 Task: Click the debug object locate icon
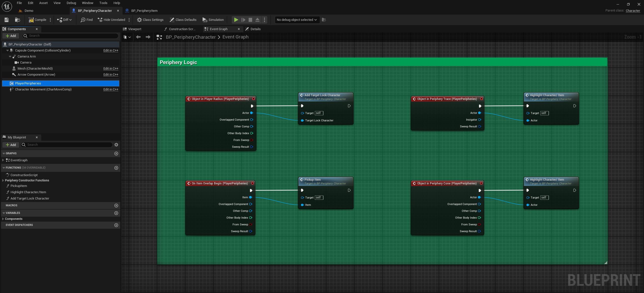(324, 20)
